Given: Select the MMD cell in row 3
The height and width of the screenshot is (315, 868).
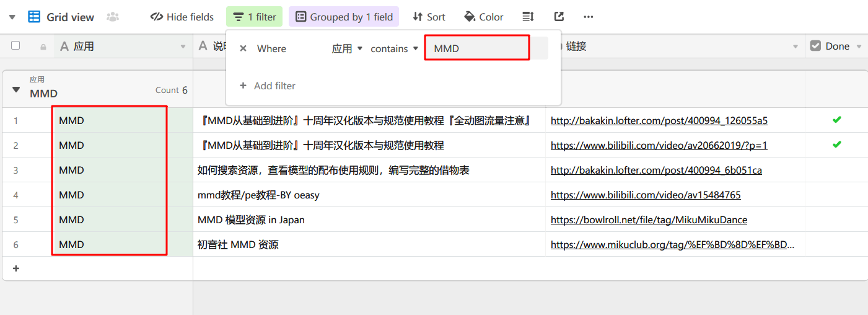Looking at the screenshot, I should tap(123, 170).
